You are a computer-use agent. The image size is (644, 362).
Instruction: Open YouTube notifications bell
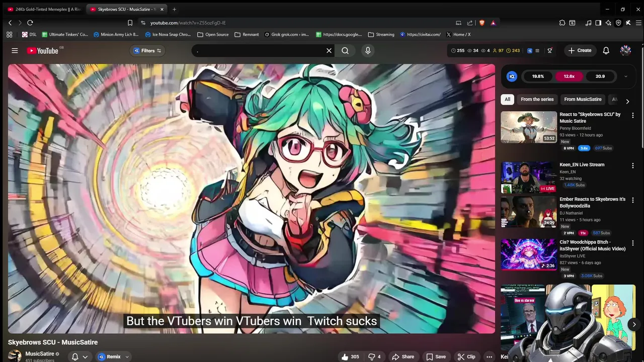(606, 50)
